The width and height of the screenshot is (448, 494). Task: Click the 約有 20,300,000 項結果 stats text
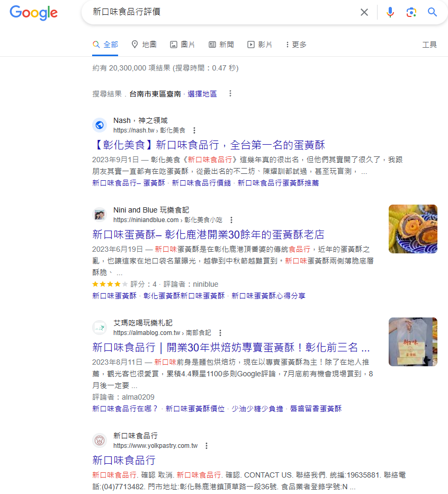[165, 68]
